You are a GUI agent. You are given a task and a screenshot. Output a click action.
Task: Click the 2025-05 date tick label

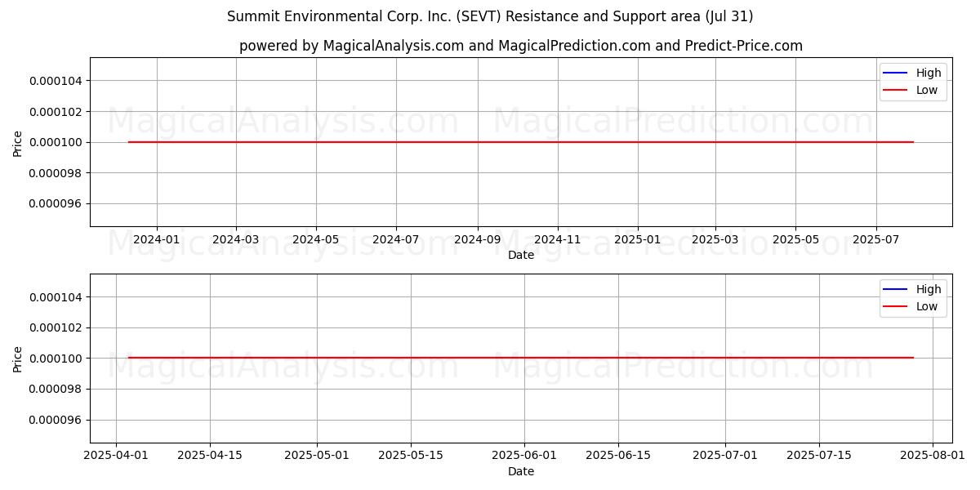tap(795, 240)
